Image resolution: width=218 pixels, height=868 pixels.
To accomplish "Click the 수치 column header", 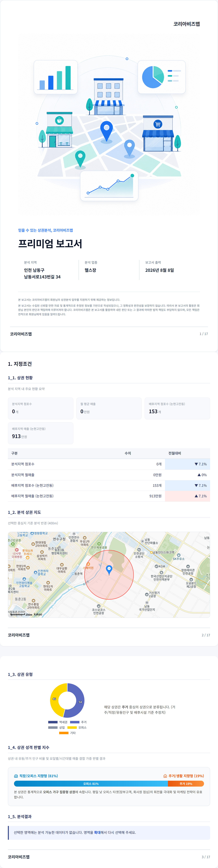I will [128, 453].
